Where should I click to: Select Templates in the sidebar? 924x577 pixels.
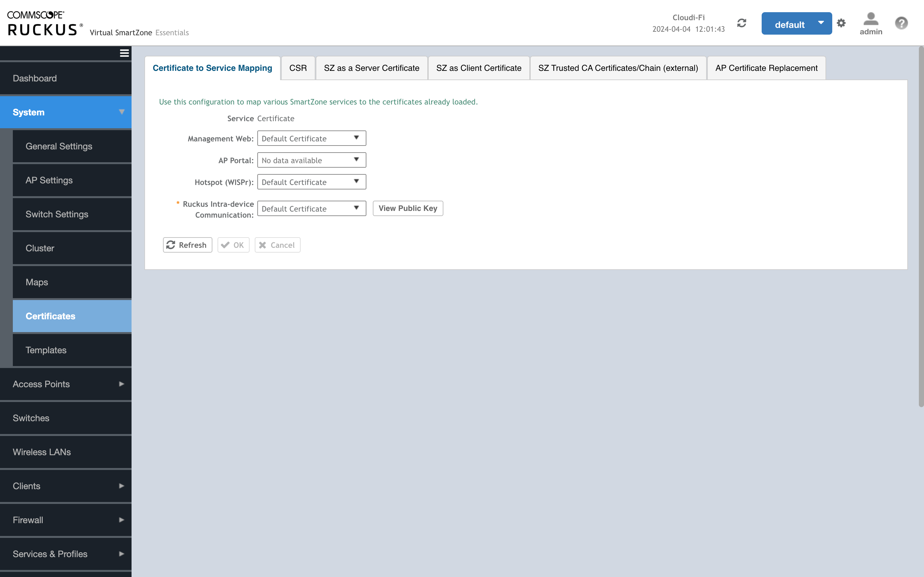pos(46,350)
